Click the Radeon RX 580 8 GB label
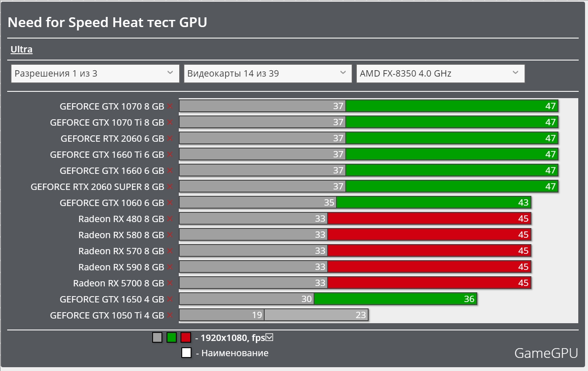Screen dimensions: 588x371 coord(121,235)
